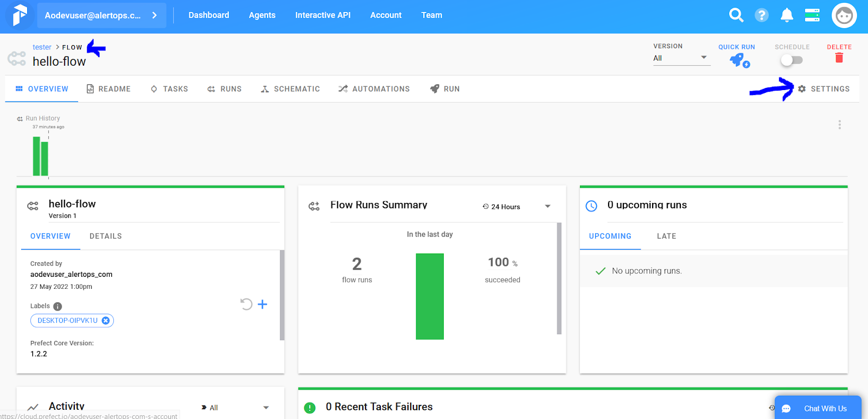This screenshot has width=868, height=419.
Task: Remove the DESKTOP-OIPVK1U label
Action: click(x=106, y=321)
